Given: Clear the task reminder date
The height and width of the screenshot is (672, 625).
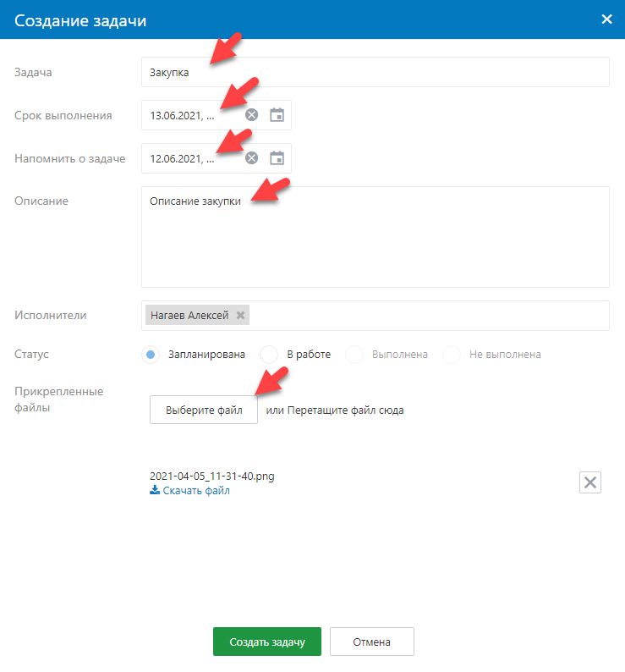Looking at the screenshot, I should [251, 158].
